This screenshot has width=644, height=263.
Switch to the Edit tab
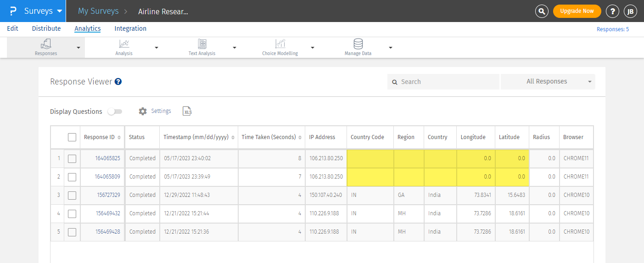tap(12, 28)
